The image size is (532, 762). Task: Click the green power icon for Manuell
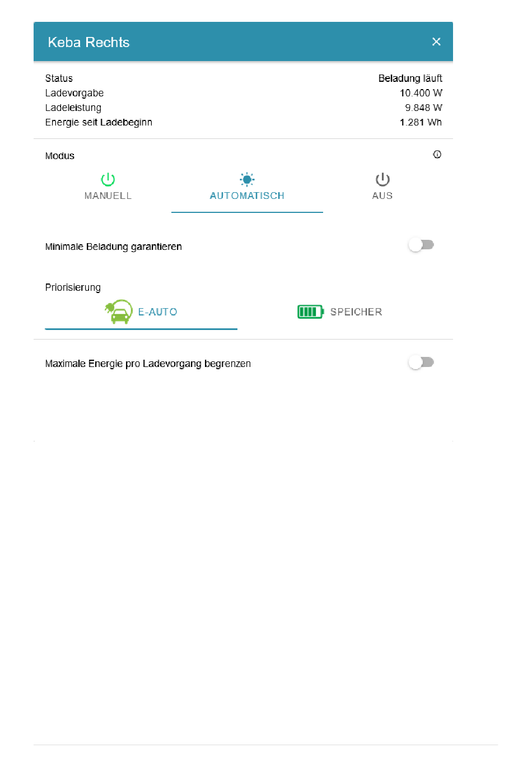[x=108, y=179]
